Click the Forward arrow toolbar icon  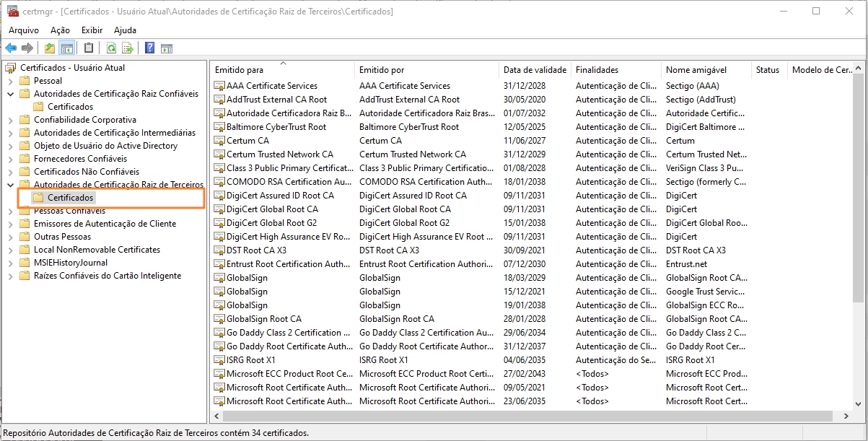pyautogui.click(x=27, y=48)
